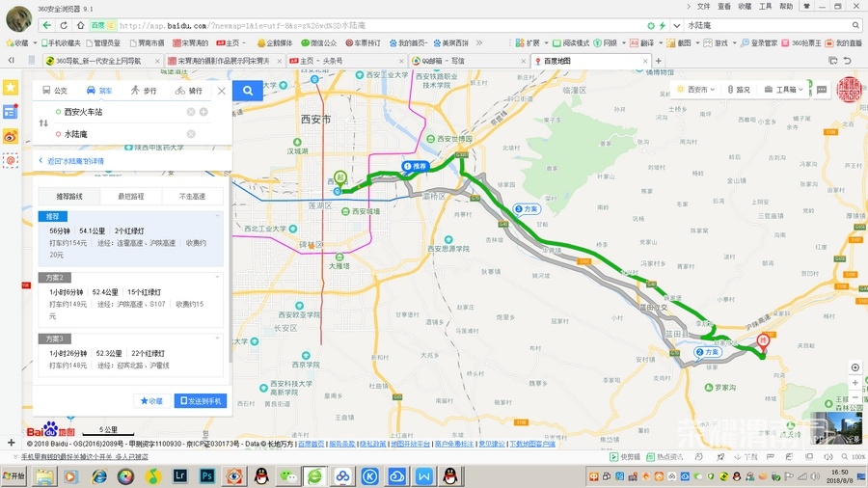
Task: Open the blue news list sidebar icon
Action: click(x=11, y=112)
